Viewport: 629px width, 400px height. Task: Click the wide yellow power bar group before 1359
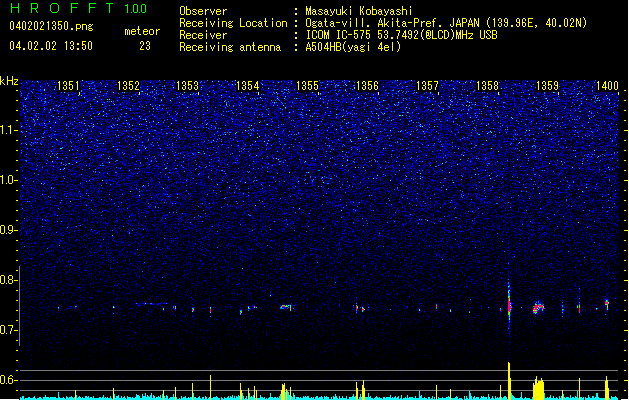pyautogui.click(x=538, y=388)
